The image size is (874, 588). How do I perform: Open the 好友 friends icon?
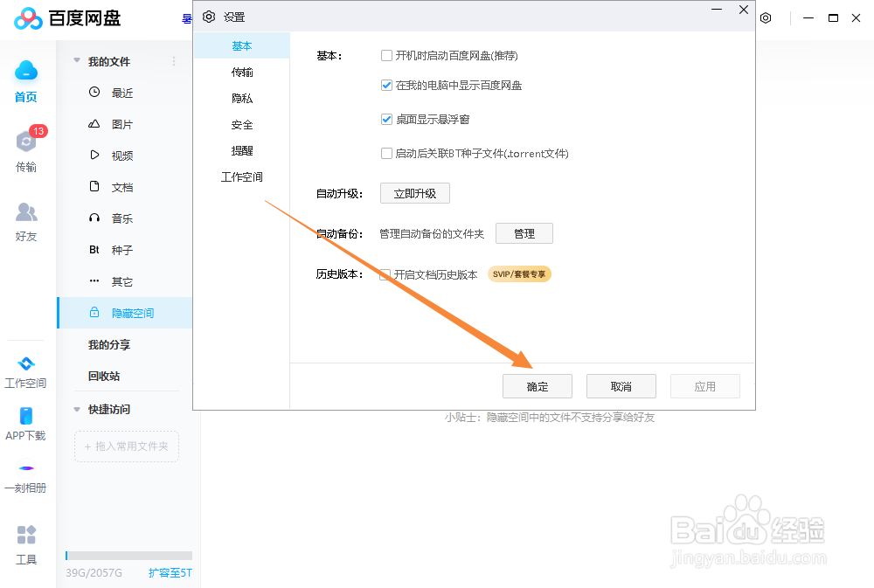click(x=26, y=212)
